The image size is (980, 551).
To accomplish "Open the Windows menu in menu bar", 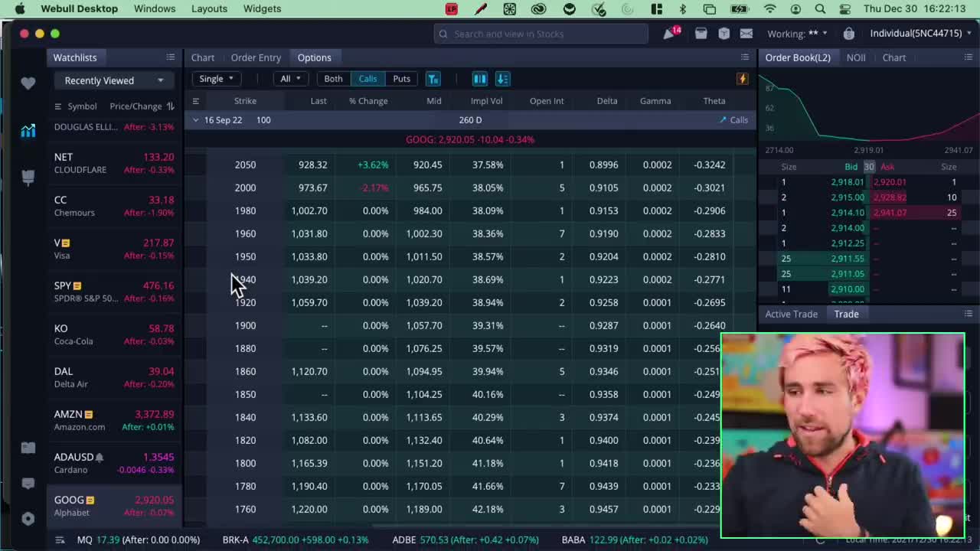I will (x=155, y=8).
